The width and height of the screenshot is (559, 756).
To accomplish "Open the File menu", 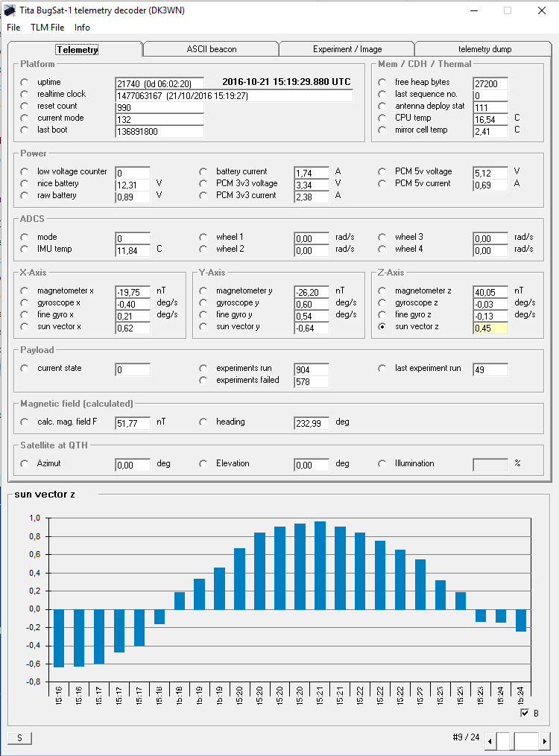I will pyautogui.click(x=13, y=28).
